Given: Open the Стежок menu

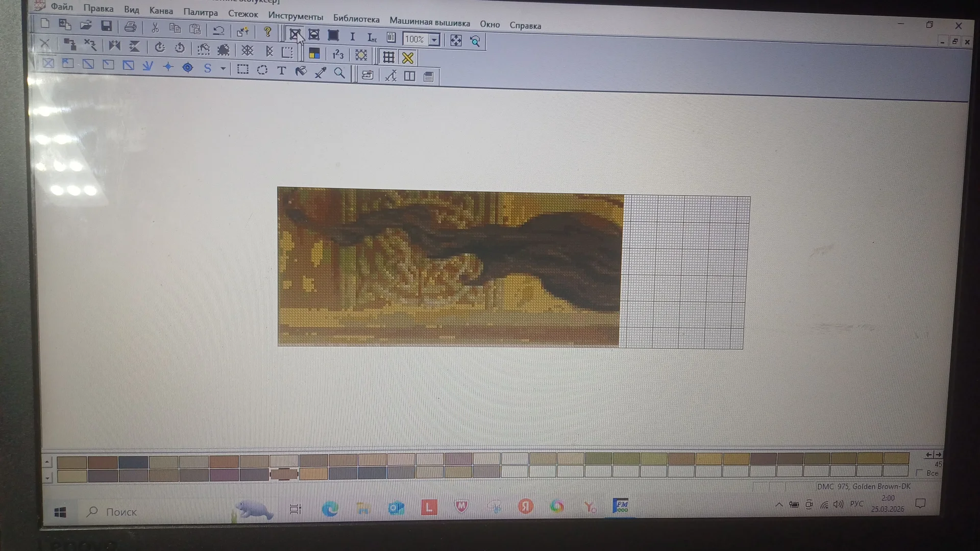Looking at the screenshot, I should coord(243,14).
